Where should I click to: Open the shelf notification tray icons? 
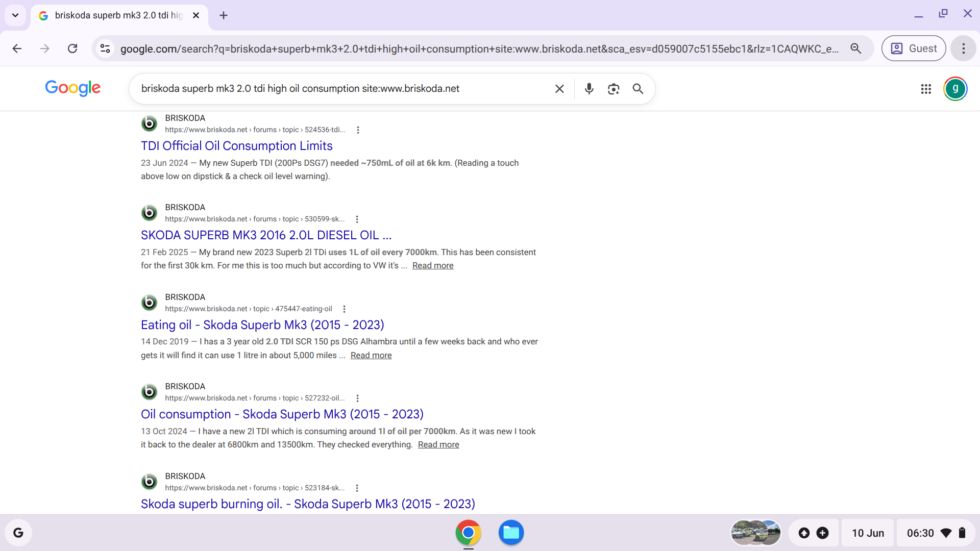point(813,533)
